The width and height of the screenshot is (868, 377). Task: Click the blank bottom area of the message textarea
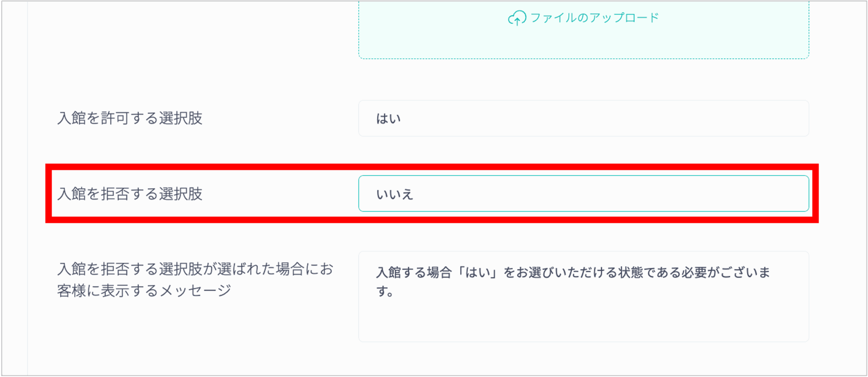583,326
